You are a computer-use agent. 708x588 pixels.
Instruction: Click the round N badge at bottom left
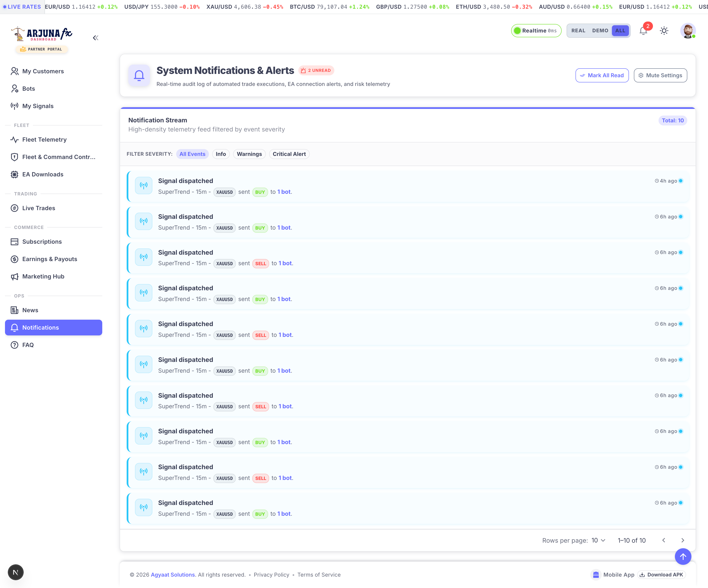tap(16, 572)
